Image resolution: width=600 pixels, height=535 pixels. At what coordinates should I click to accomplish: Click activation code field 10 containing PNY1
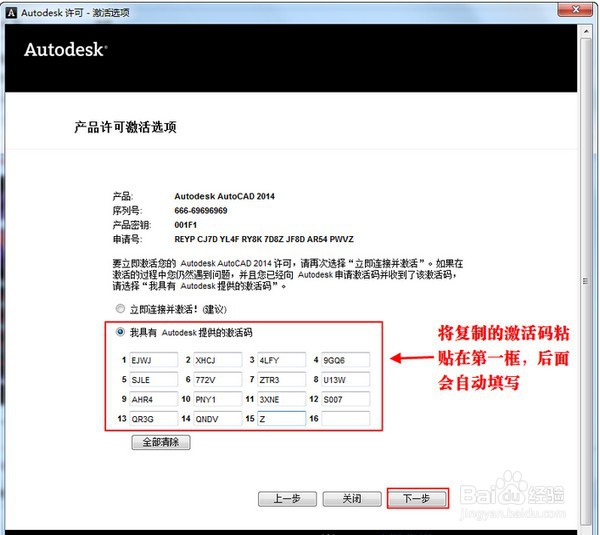click(217, 399)
